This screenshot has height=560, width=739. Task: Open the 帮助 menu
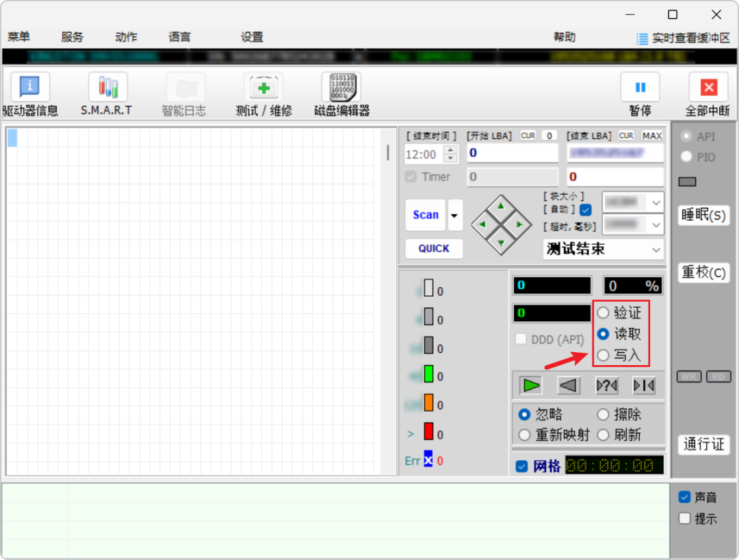pyautogui.click(x=564, y=37)
